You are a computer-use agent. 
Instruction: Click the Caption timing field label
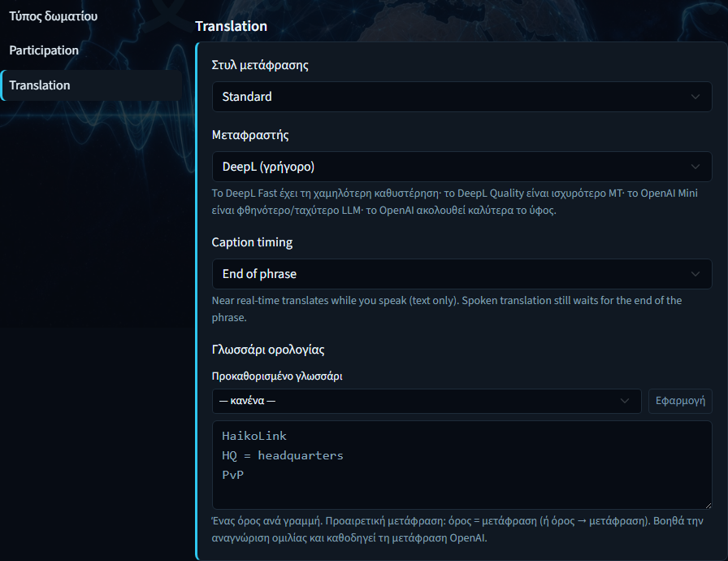point(252,242)
